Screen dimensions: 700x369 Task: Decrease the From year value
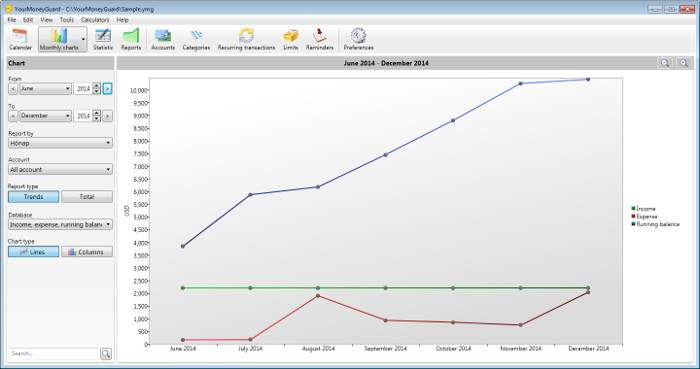[x=96, y=91]
